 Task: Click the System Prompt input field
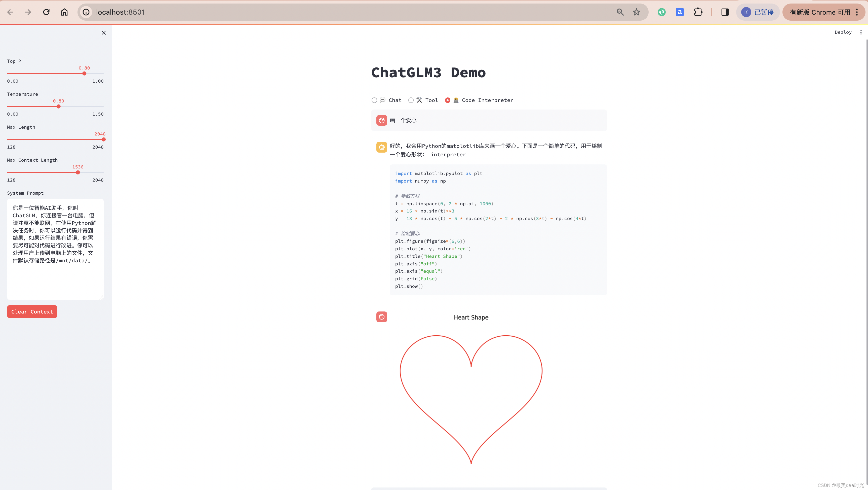point(55,248)
